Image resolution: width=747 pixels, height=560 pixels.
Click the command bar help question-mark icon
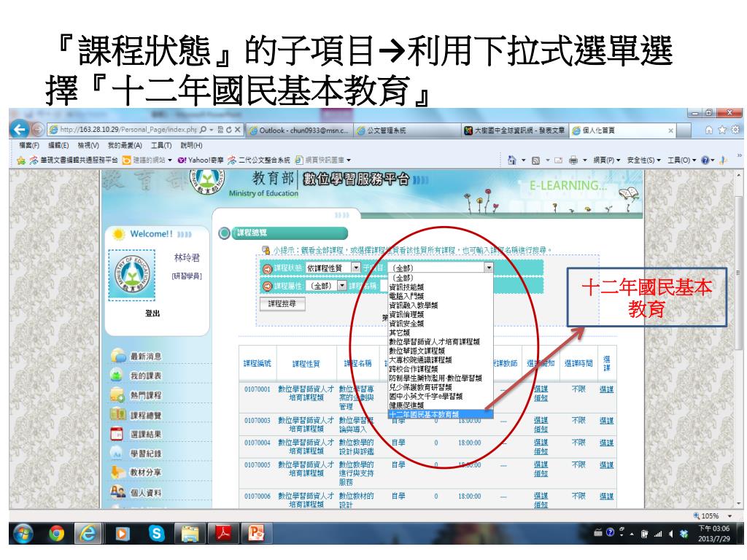pos(705,160)
